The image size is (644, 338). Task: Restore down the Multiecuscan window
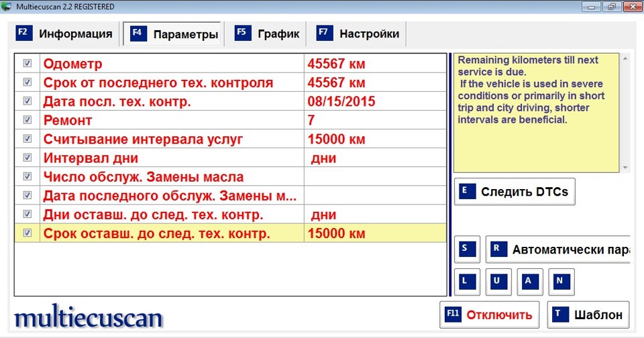612,7
